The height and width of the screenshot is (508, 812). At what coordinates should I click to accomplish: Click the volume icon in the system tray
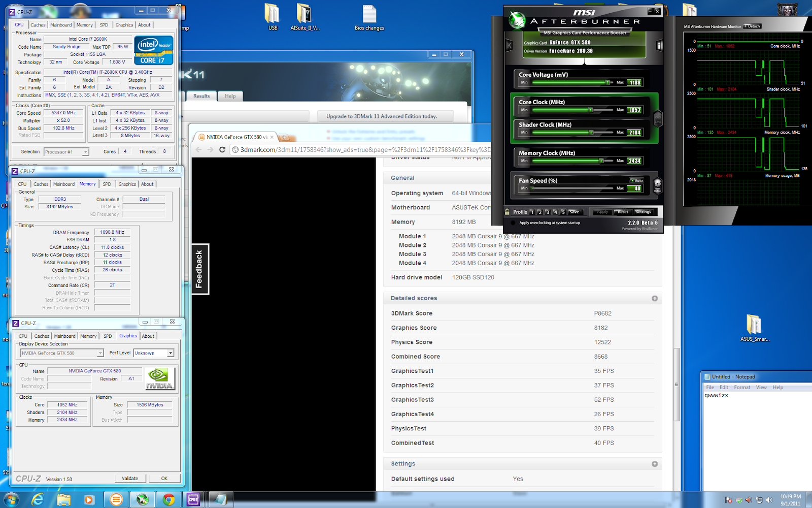click(769, 500)
